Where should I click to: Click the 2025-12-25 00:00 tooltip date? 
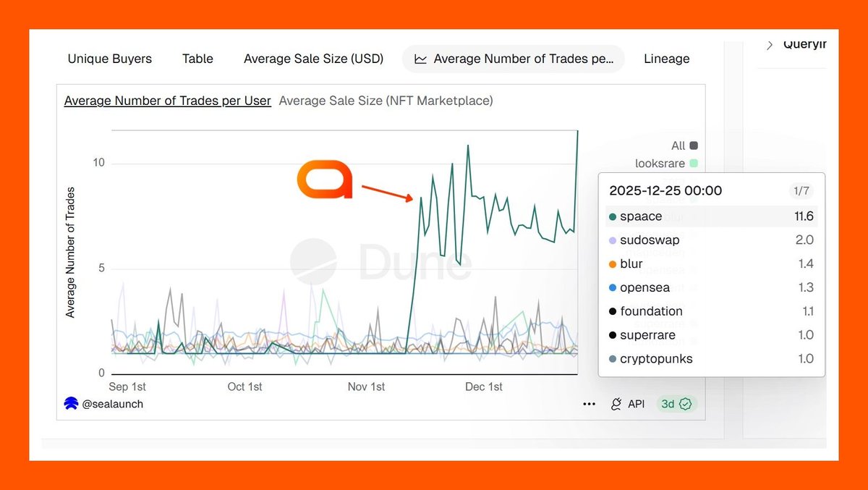tap(665, 191)
